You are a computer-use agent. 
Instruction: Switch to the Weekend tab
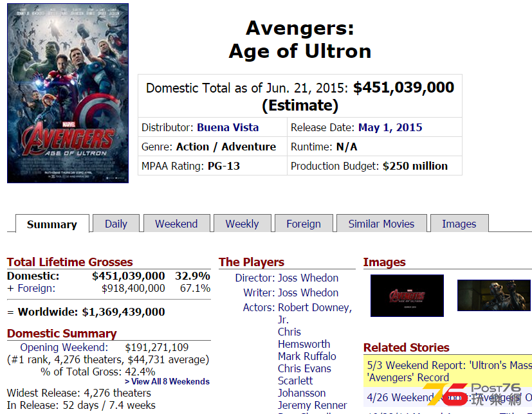tap(176, 224)
